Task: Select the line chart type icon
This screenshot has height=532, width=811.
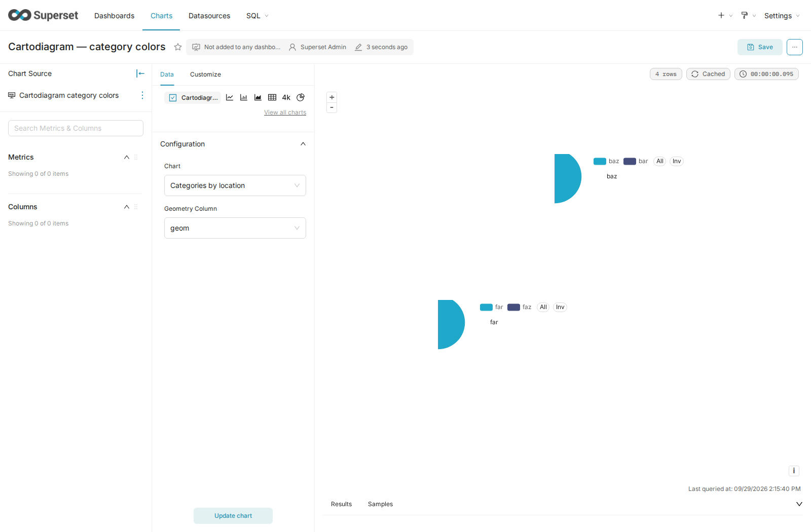Action: [x=230, y=97]
